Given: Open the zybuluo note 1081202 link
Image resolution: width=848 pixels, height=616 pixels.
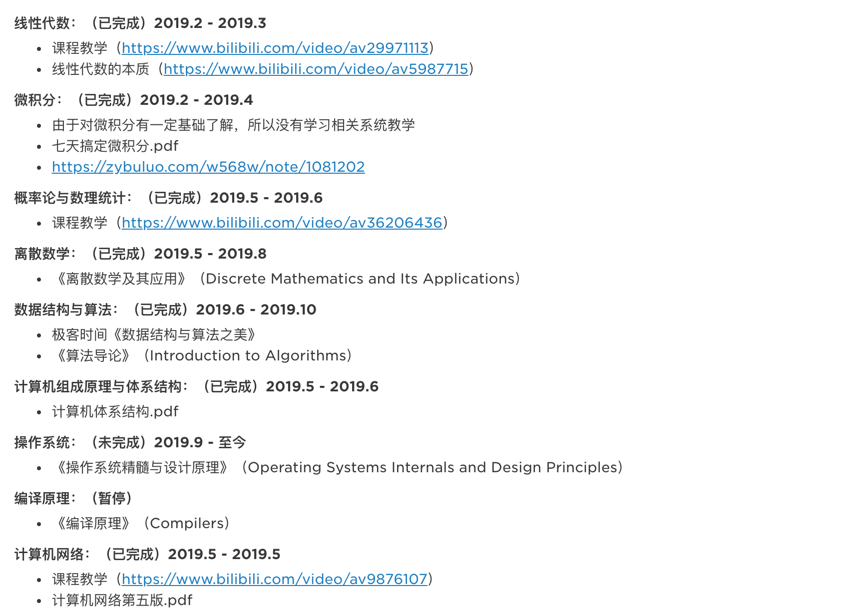Looking at the screenshot, I should point(208,167).
